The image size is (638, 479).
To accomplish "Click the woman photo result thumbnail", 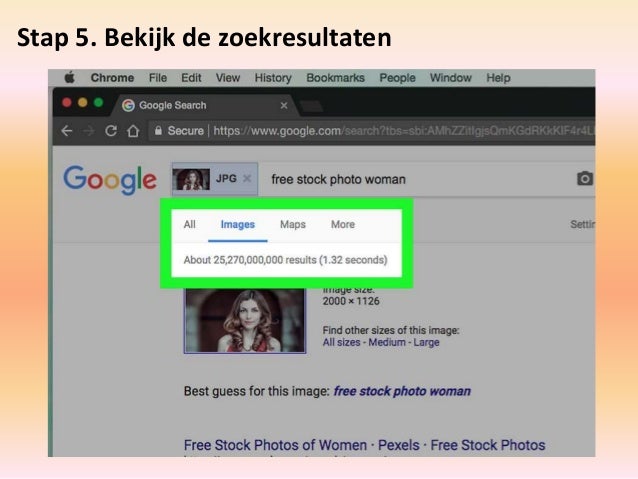I will pos(245,321).
